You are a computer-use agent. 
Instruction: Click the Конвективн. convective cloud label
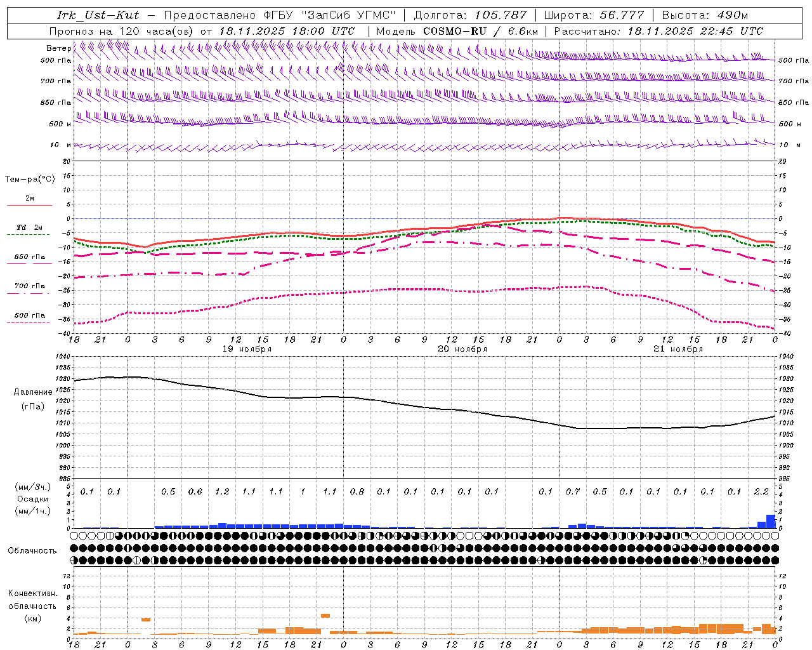pyautogui.click(x=32, y=594)
